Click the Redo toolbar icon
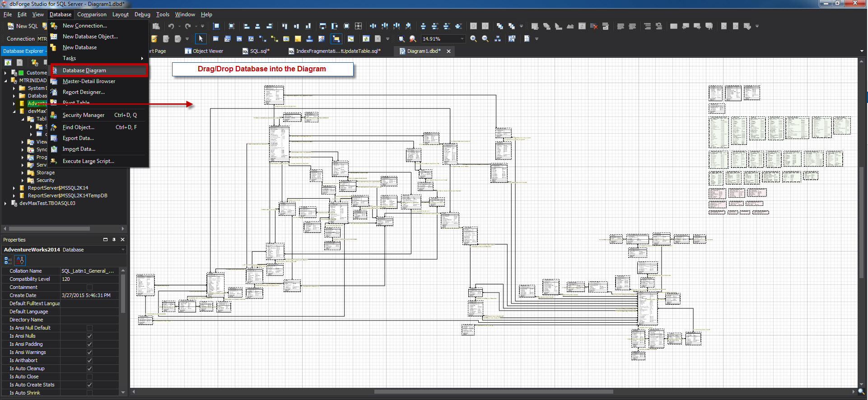Image resolution: width=868 pixels, height=400 pixels. click(x=188, y=26)
